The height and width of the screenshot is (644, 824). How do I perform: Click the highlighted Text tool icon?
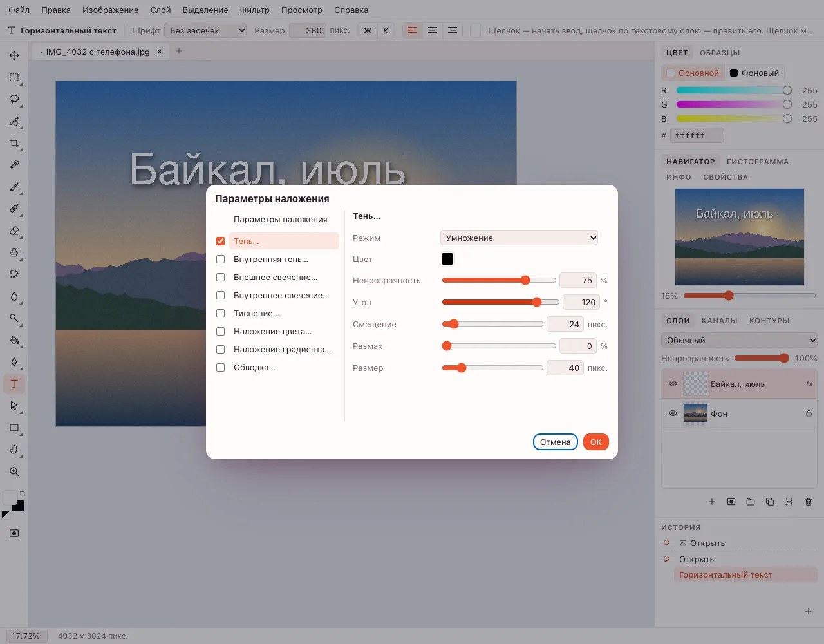[14, 384]
